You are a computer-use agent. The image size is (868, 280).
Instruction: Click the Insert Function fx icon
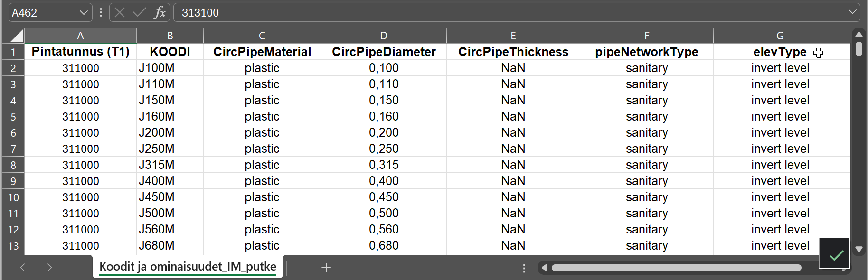[160, 13]
